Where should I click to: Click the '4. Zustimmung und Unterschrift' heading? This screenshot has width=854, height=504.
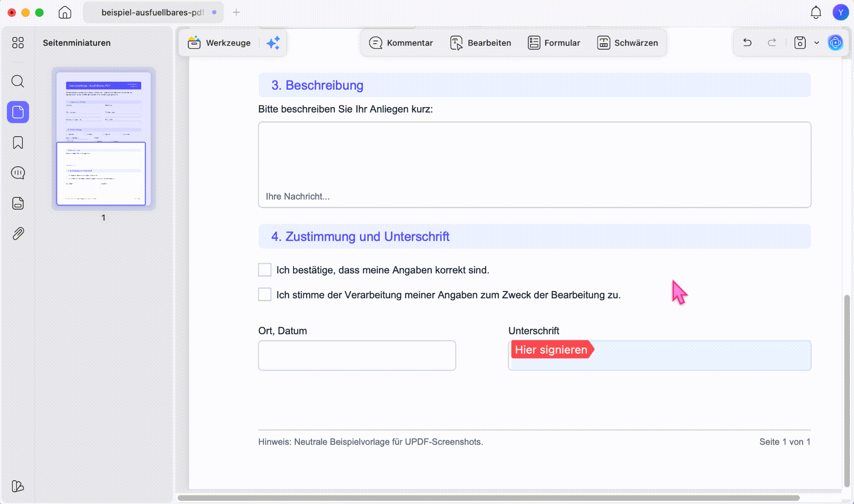coord(360,237)
